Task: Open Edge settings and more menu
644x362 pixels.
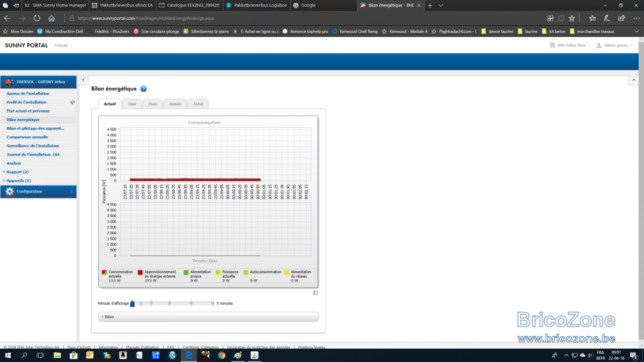Action: coord(635,18)
